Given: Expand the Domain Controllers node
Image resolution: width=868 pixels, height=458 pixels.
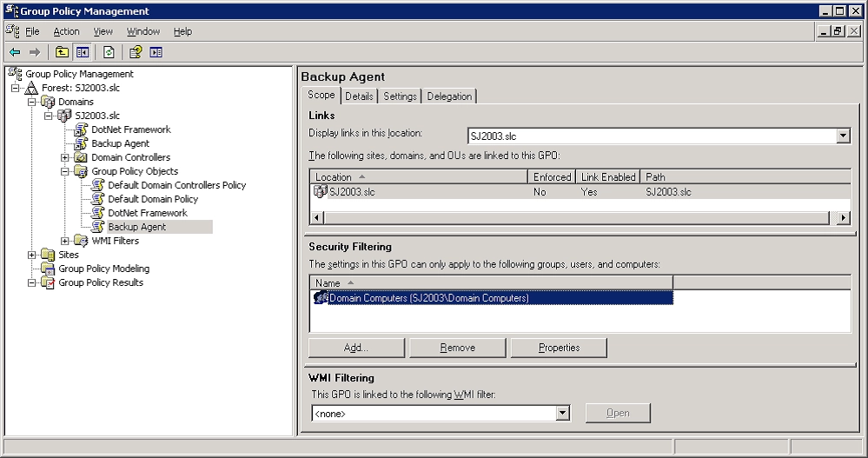Looking at the screenshot, I should point(65,157).
